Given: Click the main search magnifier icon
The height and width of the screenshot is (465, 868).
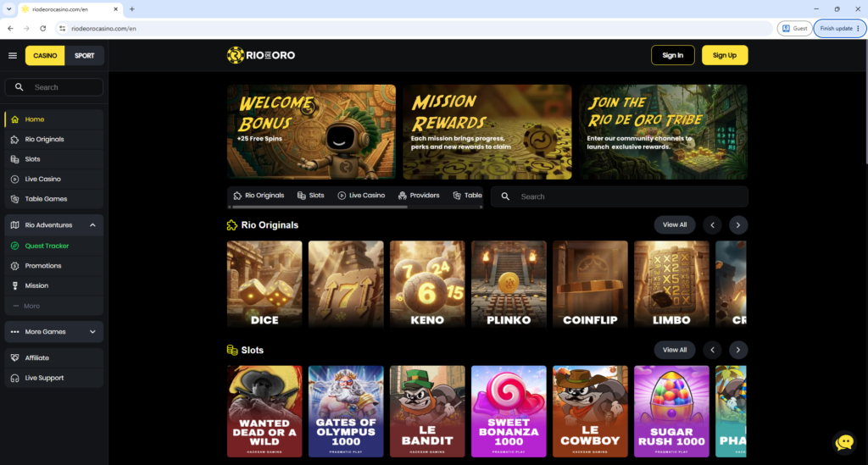Looking at the screenshot, I should tap(505, 197).
